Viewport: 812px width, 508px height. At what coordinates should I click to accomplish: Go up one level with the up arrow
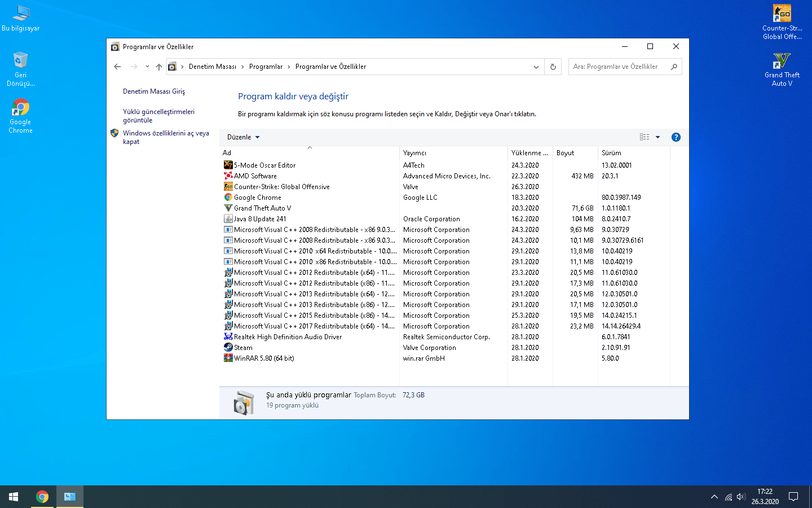point(159,67)
